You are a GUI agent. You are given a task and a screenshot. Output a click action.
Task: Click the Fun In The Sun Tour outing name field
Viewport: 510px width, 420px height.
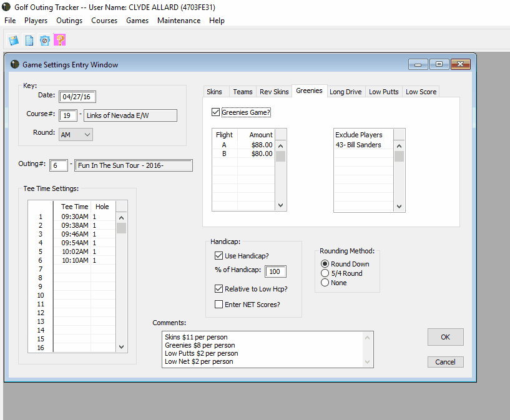pyautogui.click(x=134, y=165)
